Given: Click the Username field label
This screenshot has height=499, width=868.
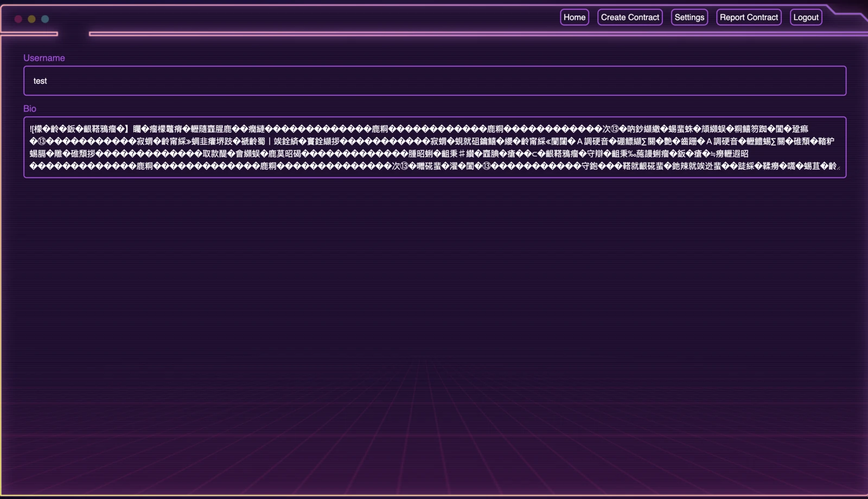Looking at the screenshot, I should coord(44,58).
